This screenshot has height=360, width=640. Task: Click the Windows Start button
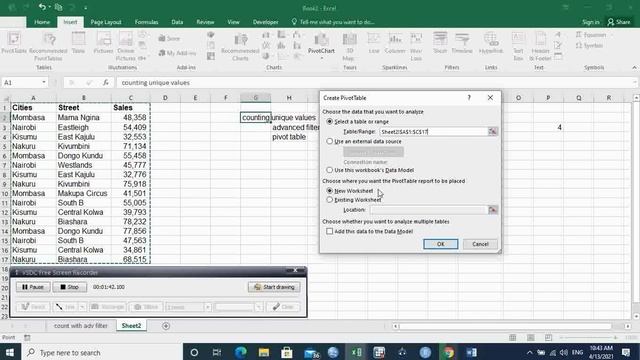pos(10,352)
